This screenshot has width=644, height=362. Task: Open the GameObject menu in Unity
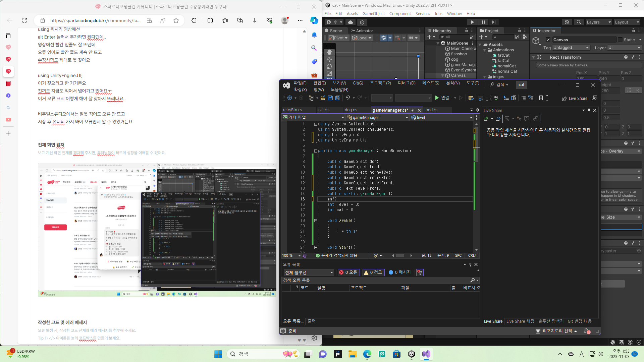coord(374,14)
